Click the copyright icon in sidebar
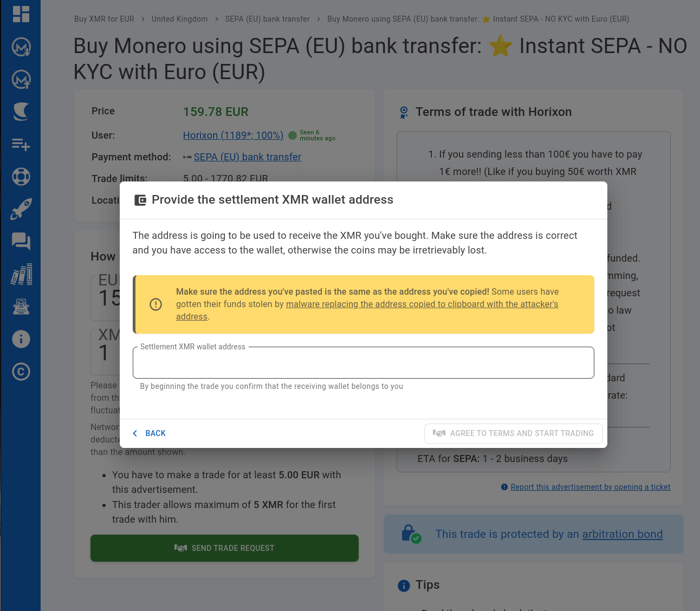 [21, 372]
